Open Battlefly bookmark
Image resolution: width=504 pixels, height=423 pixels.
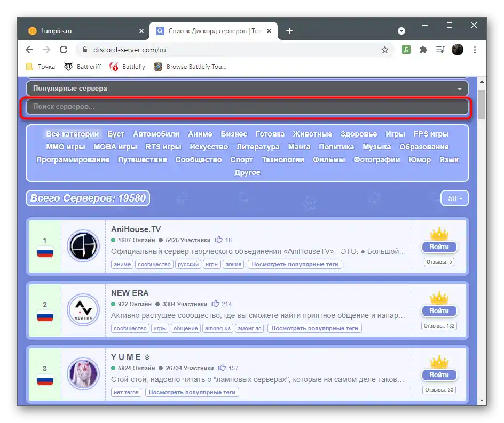pos(127,67)
